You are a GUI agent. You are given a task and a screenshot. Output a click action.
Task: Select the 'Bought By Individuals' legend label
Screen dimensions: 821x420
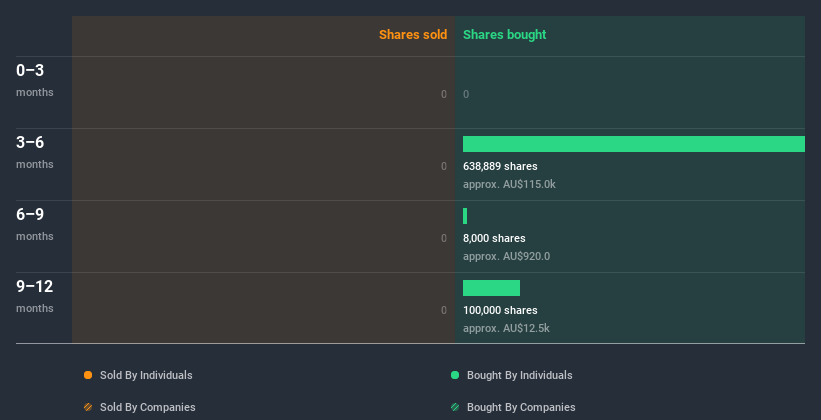pyautogui.click(x=519, y=375)
